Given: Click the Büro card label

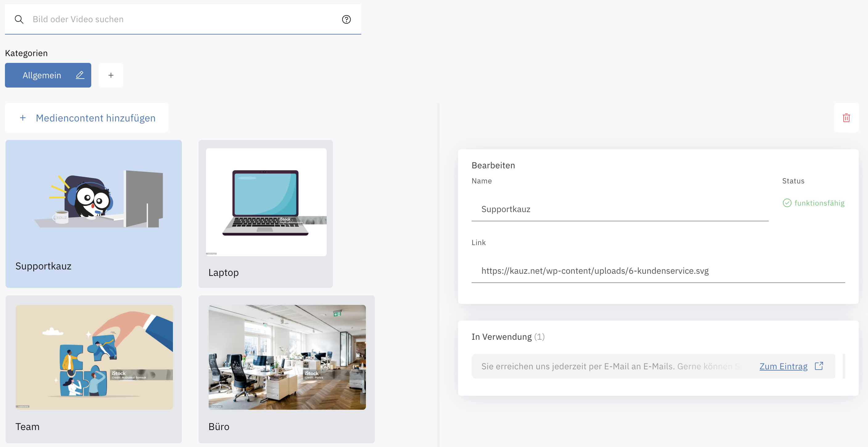Looking at the screenshot, I should [219, 426].
